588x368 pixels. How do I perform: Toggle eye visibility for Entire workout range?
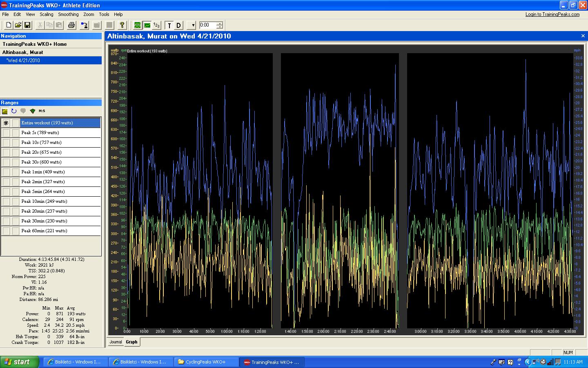(x=6, y=123)
